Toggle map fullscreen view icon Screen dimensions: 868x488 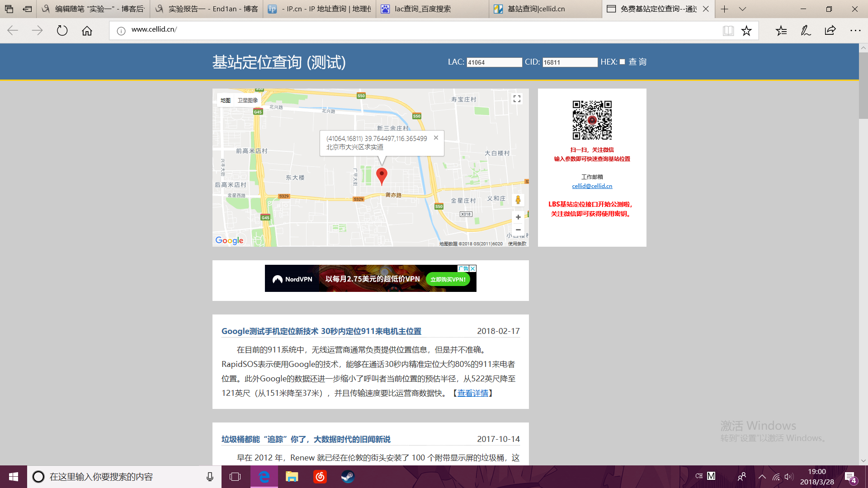(x=517, y=99)
